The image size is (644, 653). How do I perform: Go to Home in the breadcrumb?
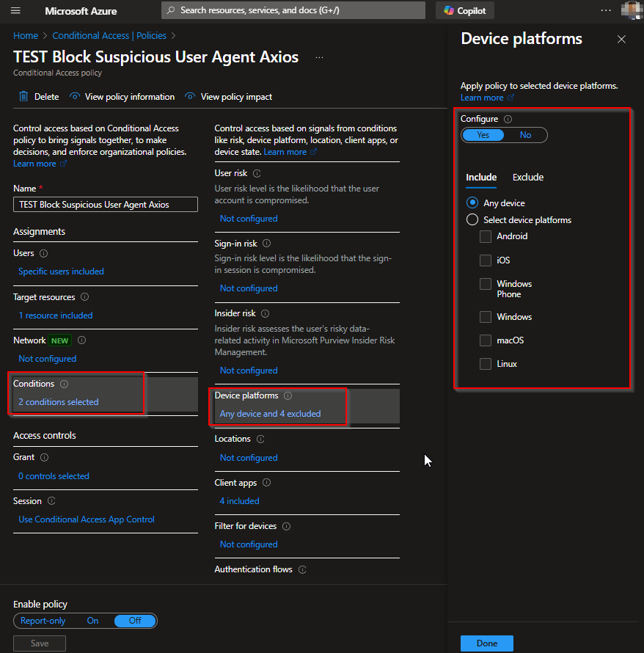(26, 35)
